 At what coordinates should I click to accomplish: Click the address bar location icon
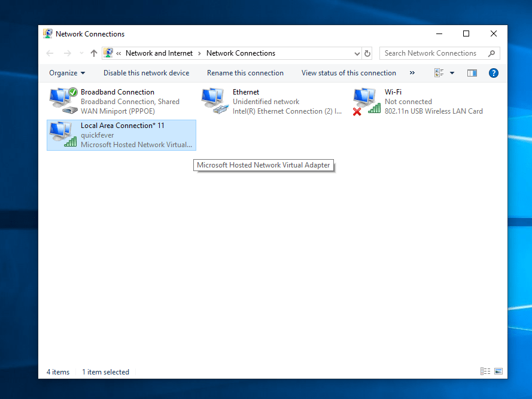click(x=108, y=53)
